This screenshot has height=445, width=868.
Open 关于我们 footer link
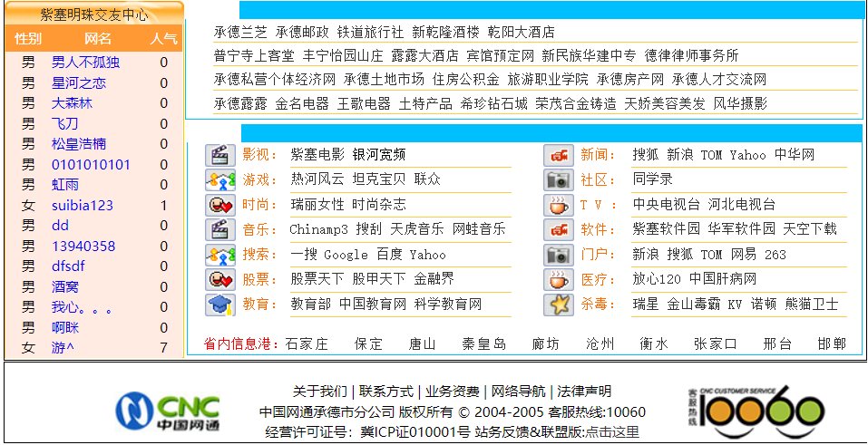pyautogui.click(x=320, y=392)
